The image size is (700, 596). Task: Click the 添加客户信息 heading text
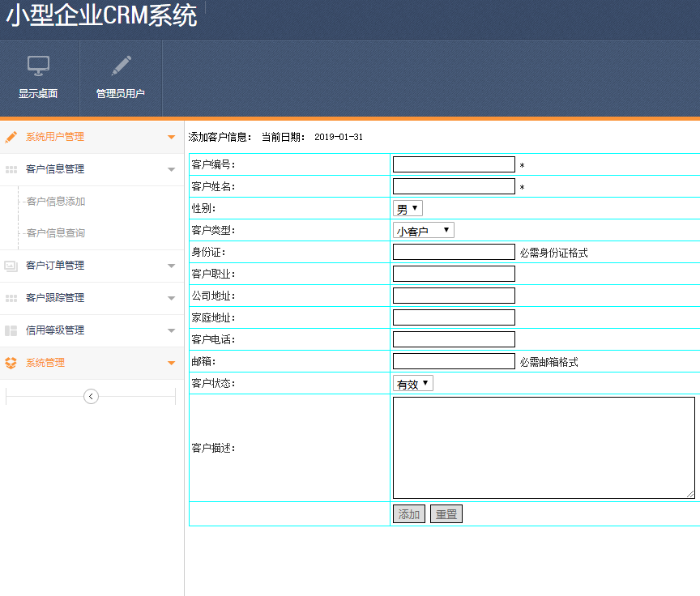pos(220,137)
